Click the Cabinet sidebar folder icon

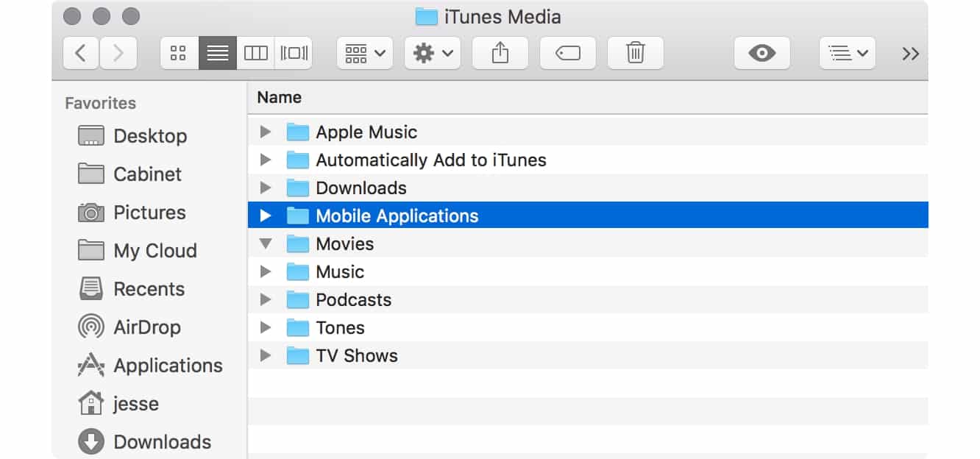[91, 174]
